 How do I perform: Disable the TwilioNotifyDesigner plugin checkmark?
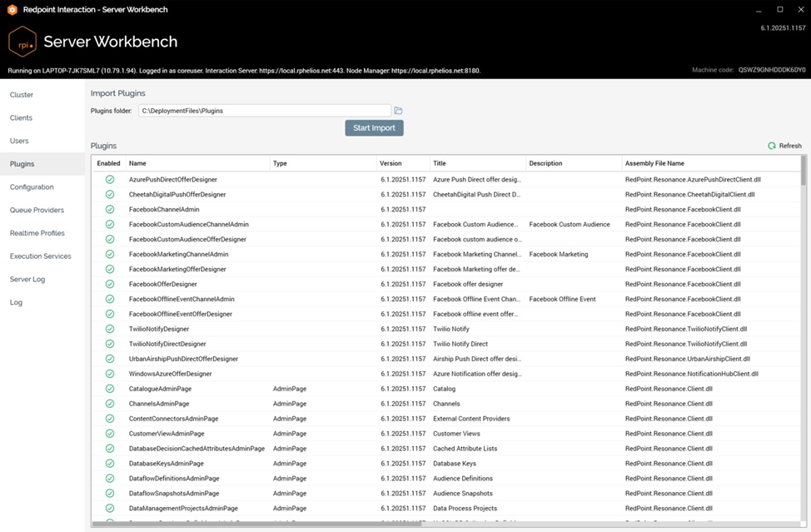click(110, 329)
